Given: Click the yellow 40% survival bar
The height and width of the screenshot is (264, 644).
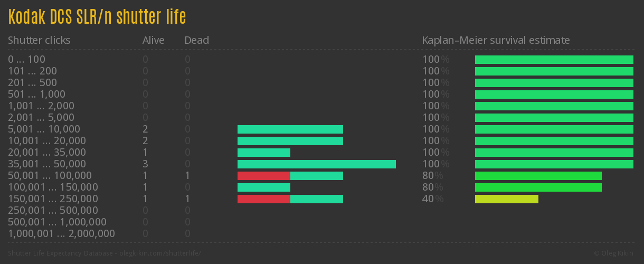Looking at the screenshot, I should (x=506, y=199).
